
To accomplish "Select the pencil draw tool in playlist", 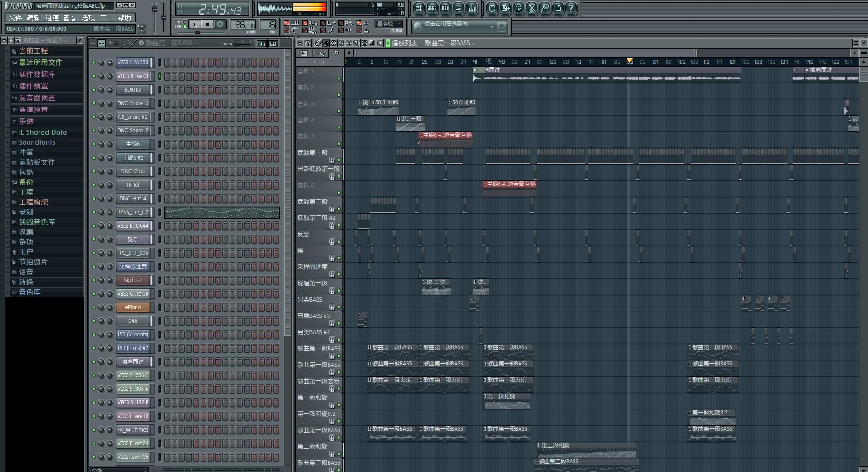I will click(318, 43).
